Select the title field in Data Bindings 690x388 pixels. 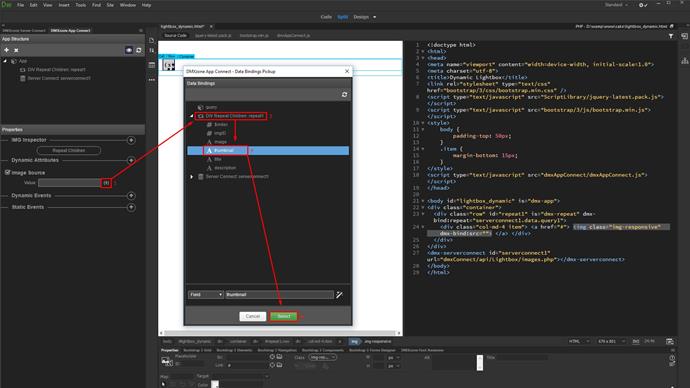pyautogui.click(x=218, y=159)
